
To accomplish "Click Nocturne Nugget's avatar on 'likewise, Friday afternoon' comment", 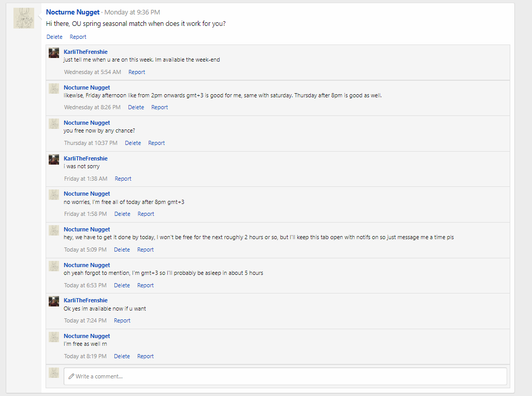I will point(54,89).
